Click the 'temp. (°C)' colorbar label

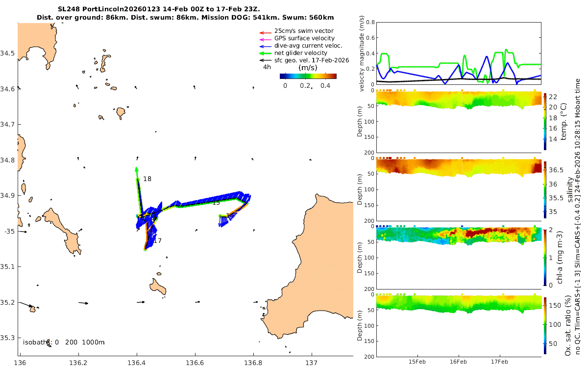click(564, 121)
